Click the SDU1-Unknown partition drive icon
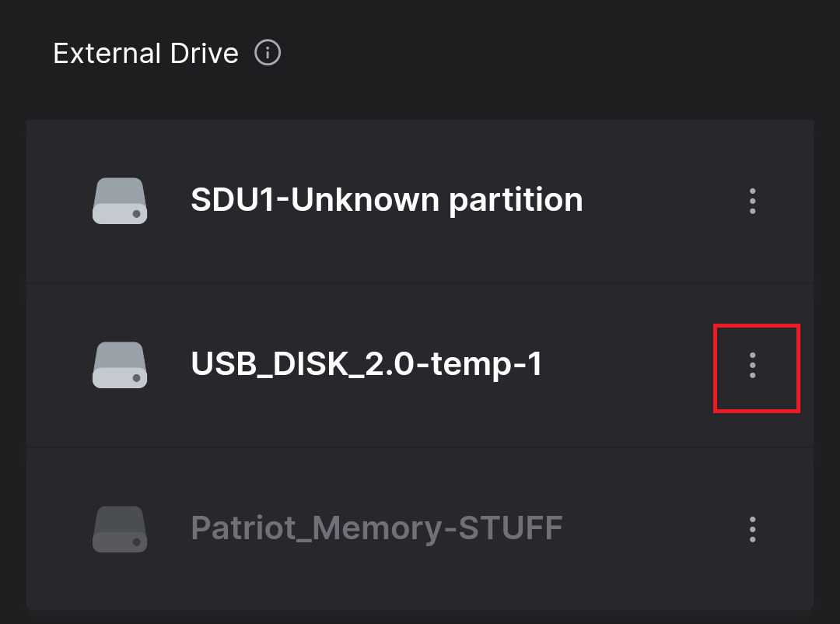The image size is (840, 624). [x=120, y=201]
